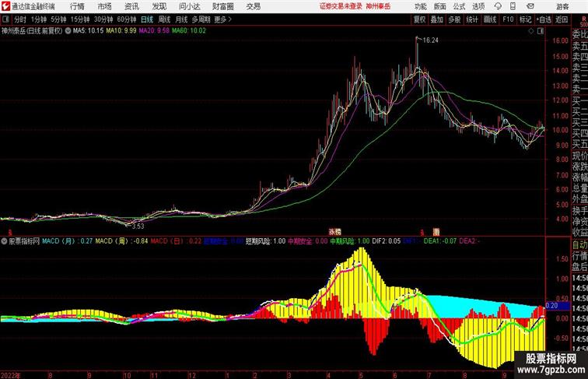This screenshot has height=379, width=588.
Task: Select the 5分钟 period
Action: point(58,19)
